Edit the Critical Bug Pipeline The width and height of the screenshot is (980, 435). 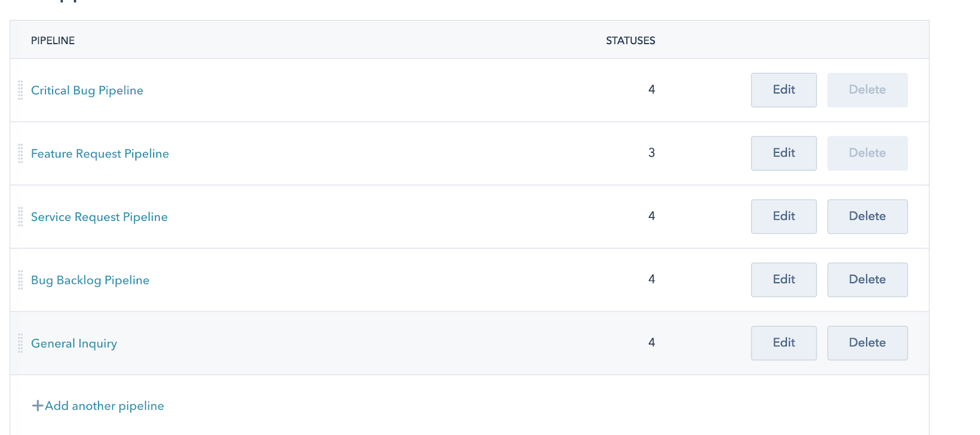tap(783, 90)
